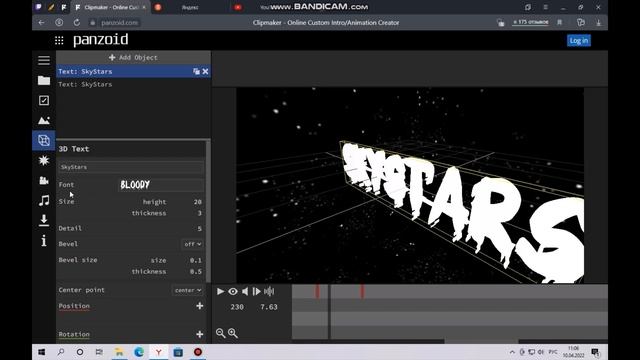Viewport: 640px width, 360px height.
Task: Click the Rotation property label
Action: [74, 334]
